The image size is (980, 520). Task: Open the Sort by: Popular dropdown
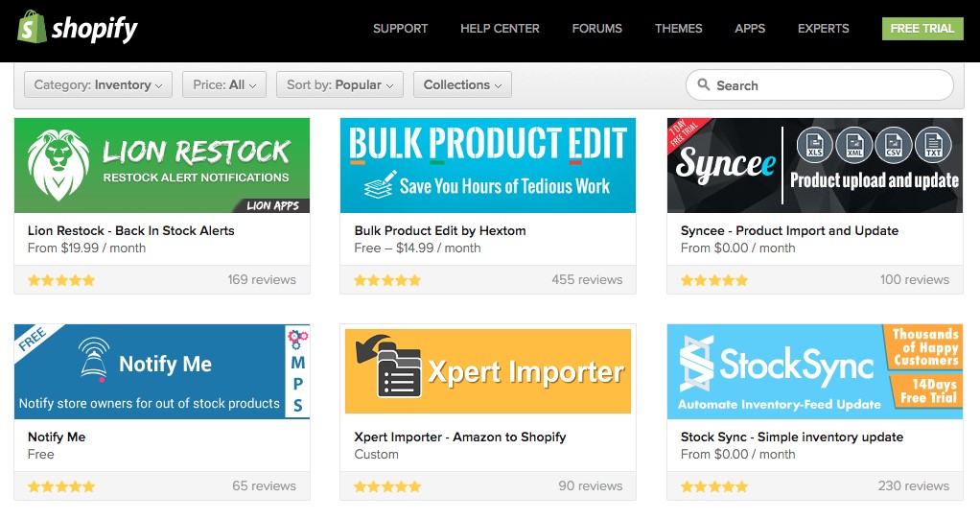point(340,84)
